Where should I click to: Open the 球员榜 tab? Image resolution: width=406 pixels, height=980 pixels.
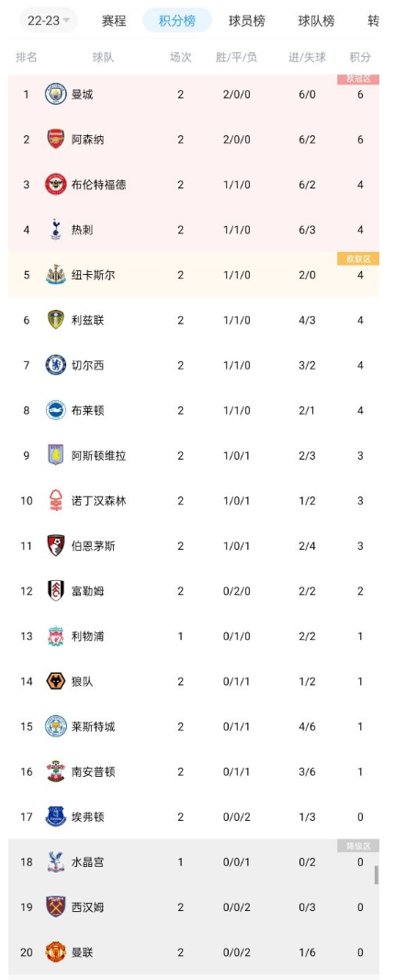coord(247,20)
